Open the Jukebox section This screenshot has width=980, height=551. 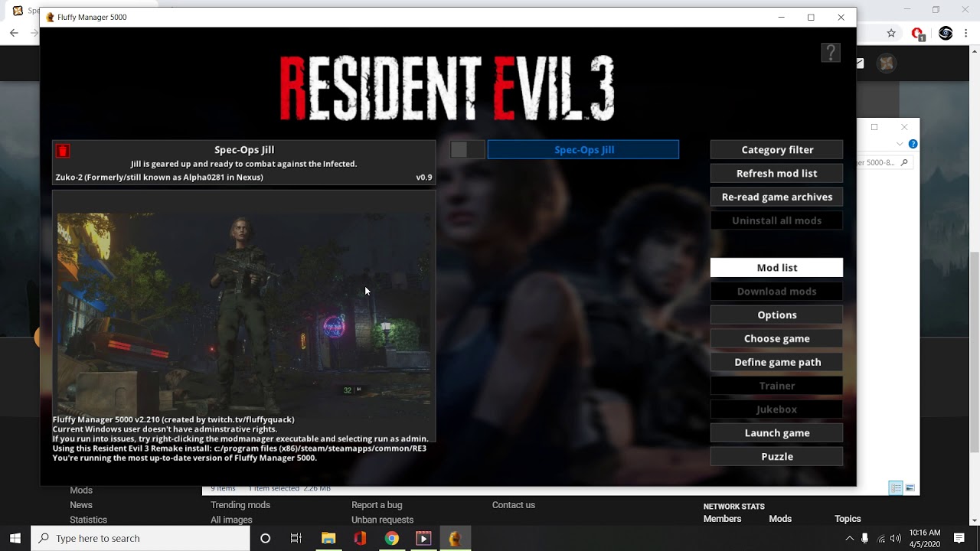tap(776, 409)
